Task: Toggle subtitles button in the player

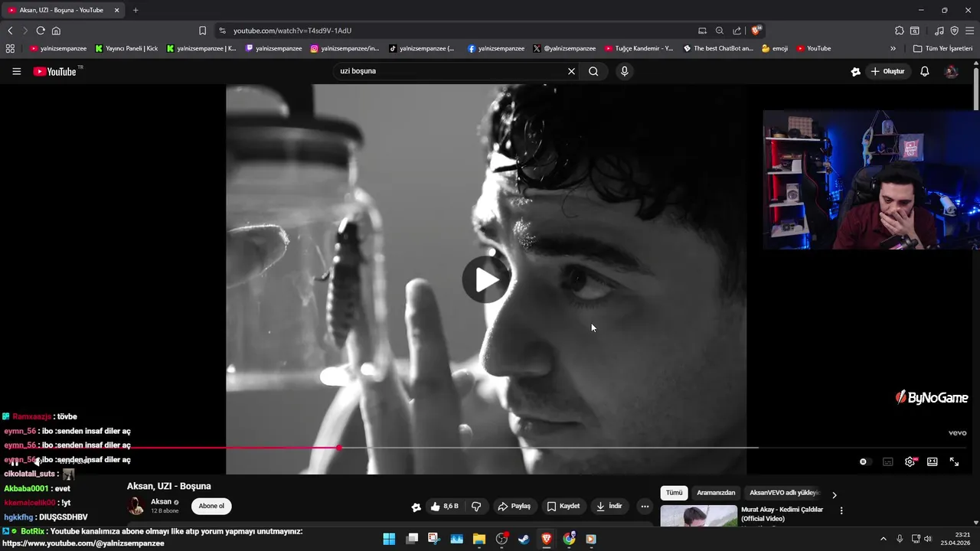Action: 888,461
